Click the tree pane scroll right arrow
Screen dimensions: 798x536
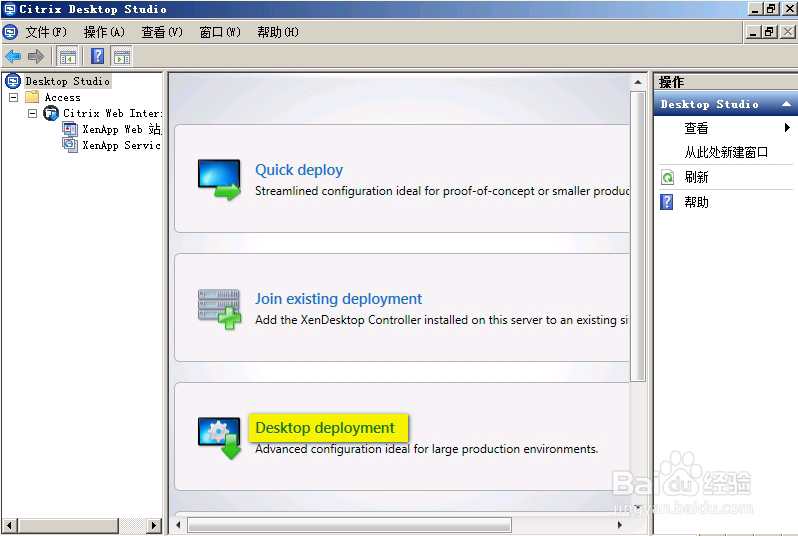coord(154,525)
